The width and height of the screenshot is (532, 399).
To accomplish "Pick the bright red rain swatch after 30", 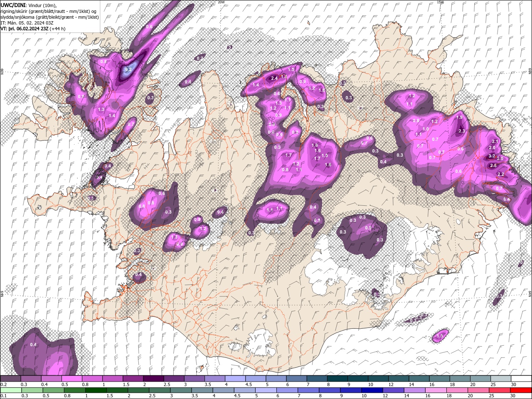I will (x=521, y=390).
